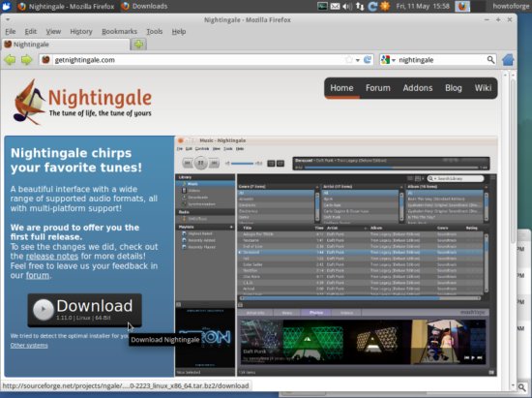Open the Tools menu
532x398 pixels.
point(155,32)
